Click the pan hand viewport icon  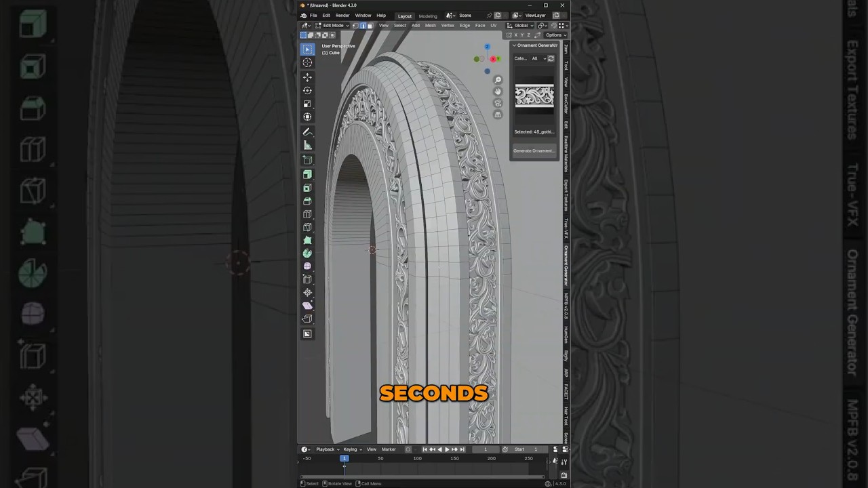pos(498,91)
